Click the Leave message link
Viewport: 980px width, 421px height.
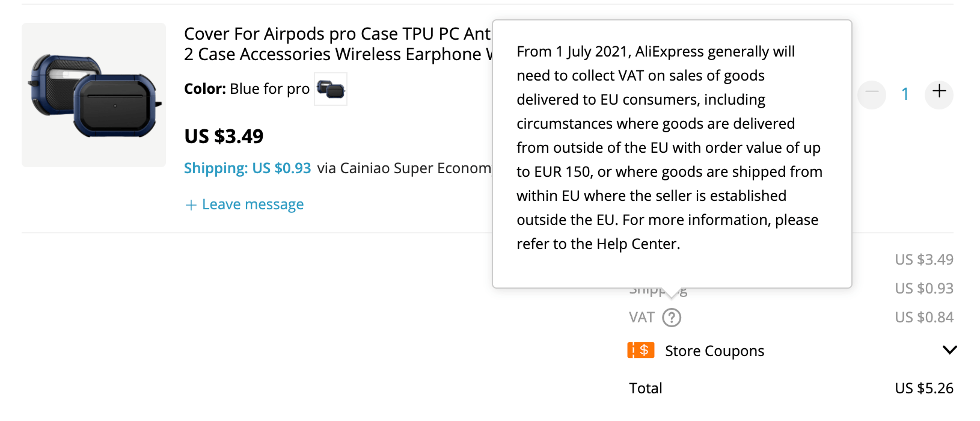coord(253,205)
